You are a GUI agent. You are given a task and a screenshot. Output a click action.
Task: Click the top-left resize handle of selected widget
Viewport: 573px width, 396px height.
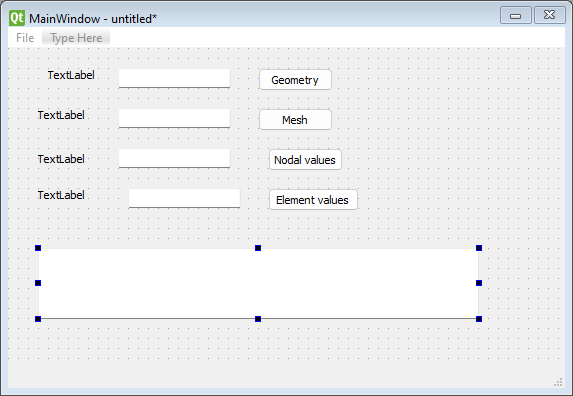click(x=38, y=248)
